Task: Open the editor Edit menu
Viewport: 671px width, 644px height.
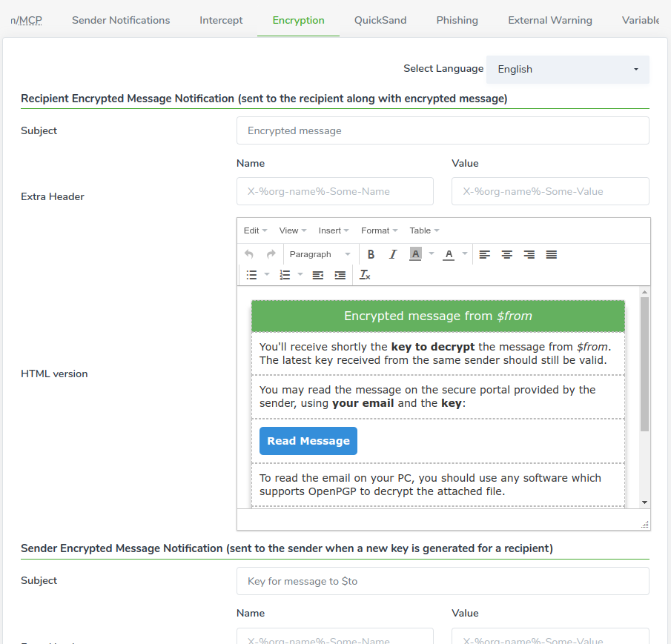Action: [255, 230]
